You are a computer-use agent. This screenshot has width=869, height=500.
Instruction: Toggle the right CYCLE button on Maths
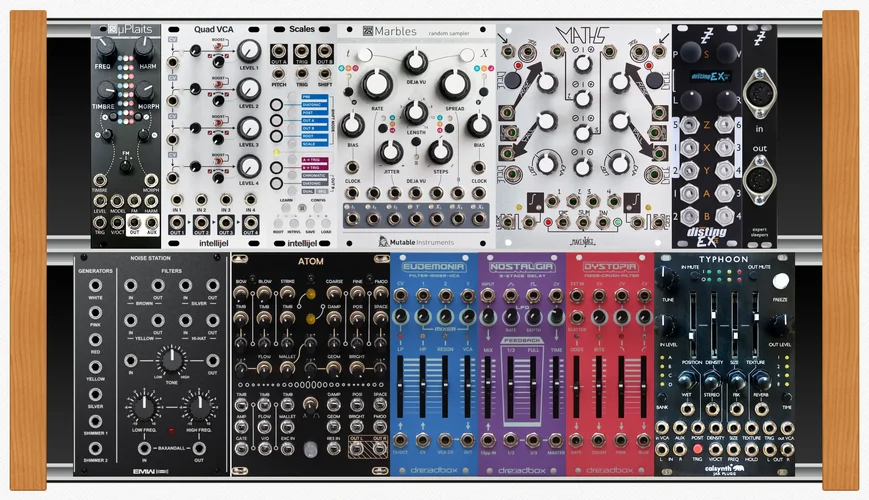click(654, 80)
